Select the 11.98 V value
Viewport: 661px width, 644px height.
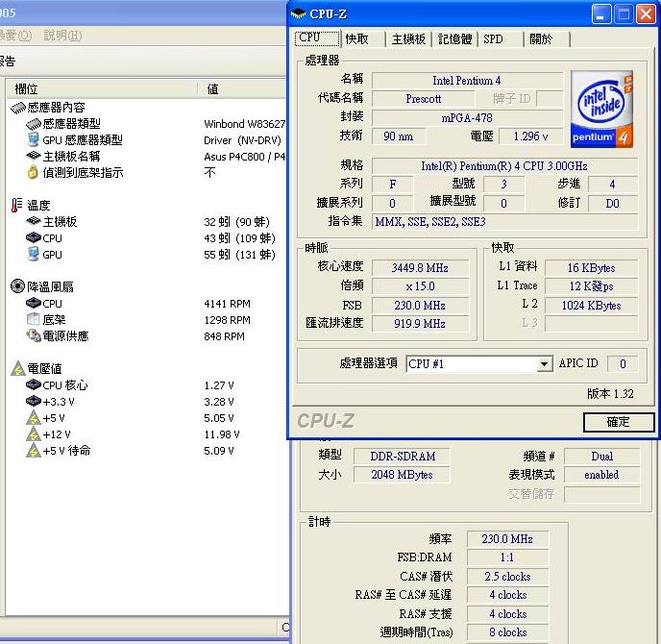[x=222, y=434]
